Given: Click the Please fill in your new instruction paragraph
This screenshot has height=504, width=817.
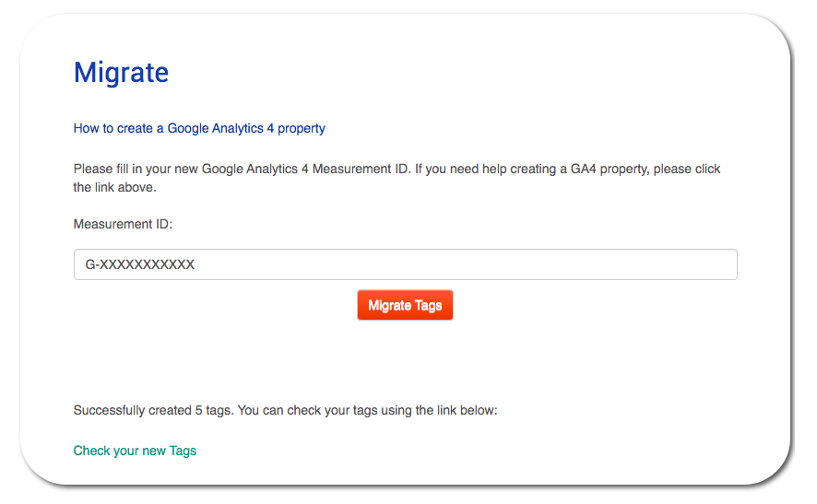Looking at the screenshot, I should point(397,178).
